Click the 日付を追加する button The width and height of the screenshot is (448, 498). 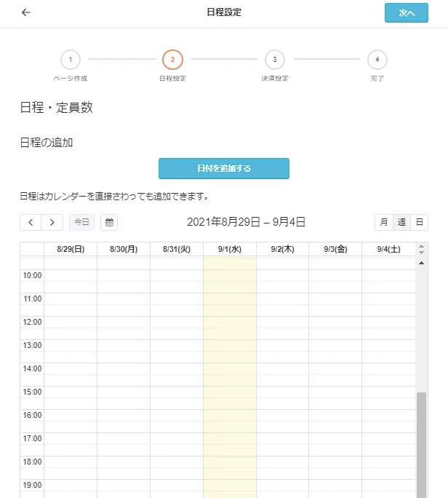[224, 168]
